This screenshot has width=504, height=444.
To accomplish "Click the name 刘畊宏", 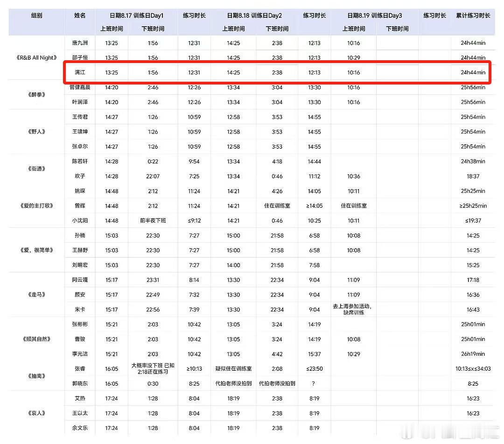I will tap(80, 265).
